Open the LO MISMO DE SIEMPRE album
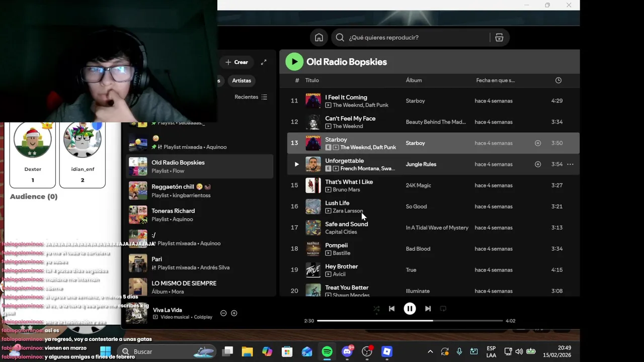Viewport: 644px width, 362px height. pos(200,287)
